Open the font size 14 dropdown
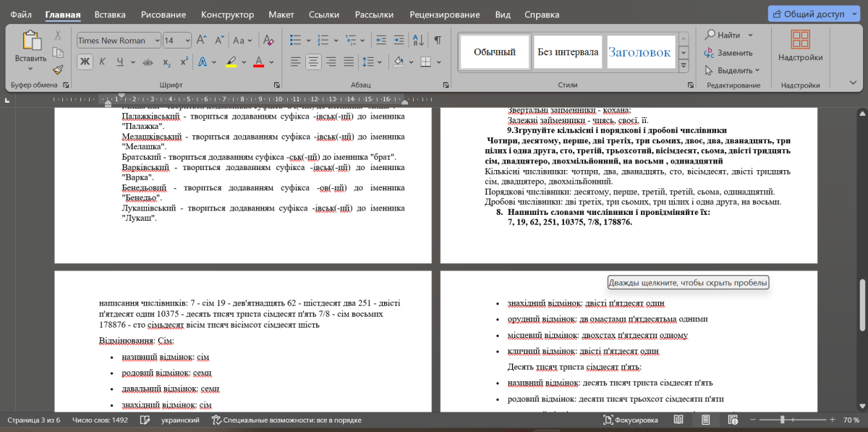Viewport: 868px width, 432px height. point(188,41)
